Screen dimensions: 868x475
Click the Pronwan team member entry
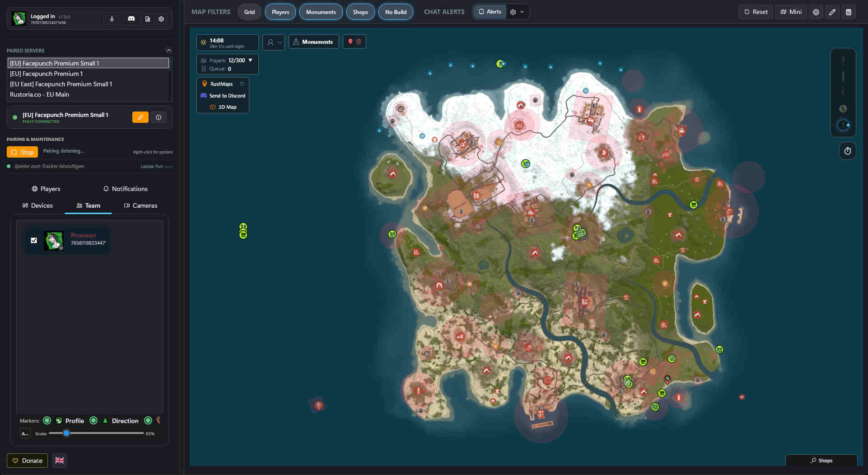coord(67,240)
